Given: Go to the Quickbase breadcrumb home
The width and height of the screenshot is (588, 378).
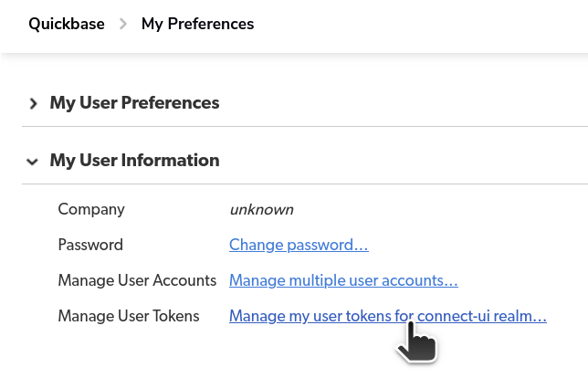Looking at the screenshot, I should pos(67,24).
